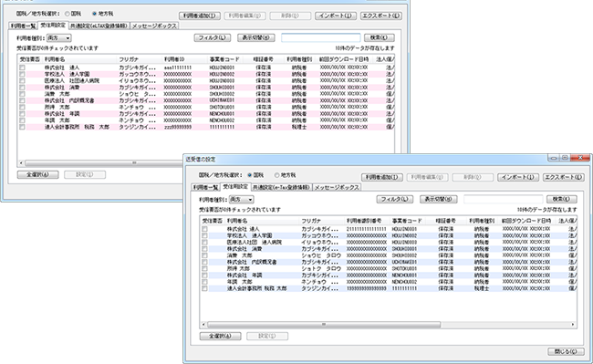Open 利用者種別 dropdown in front window
Viewport: 593px width, 364px height.
[241, 199]
